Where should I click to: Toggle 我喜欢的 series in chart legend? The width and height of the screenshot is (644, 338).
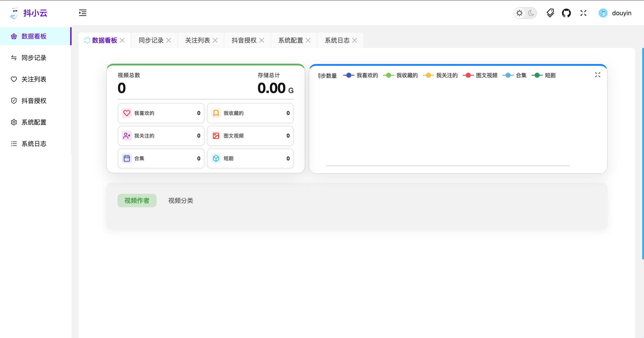coord(367,75)
